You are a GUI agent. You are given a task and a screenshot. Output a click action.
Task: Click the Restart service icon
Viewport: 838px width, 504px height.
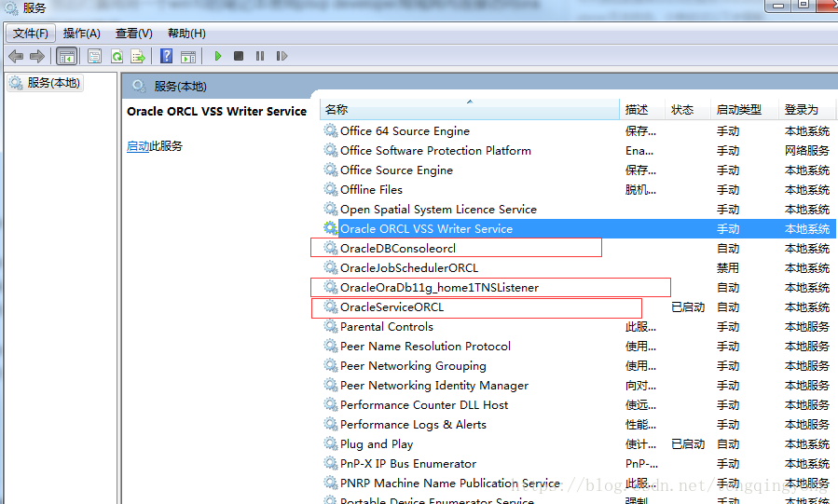(x=282, y=56)
